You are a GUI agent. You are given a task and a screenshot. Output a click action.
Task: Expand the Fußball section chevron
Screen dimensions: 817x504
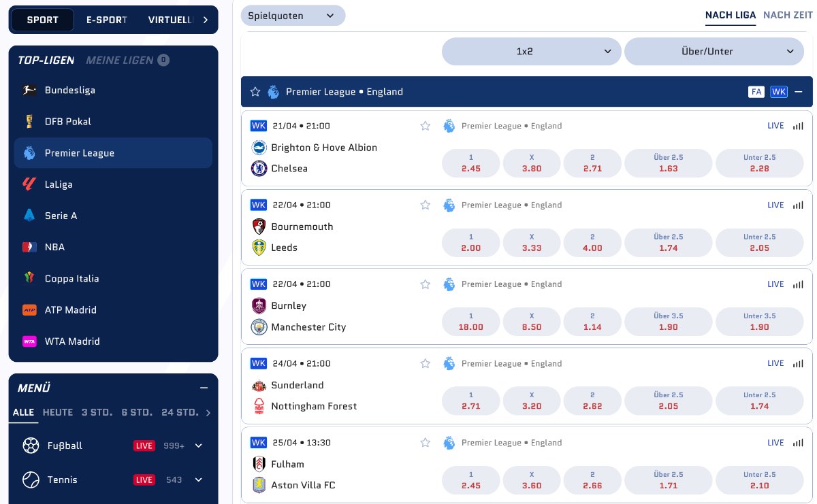pos(198,446)
